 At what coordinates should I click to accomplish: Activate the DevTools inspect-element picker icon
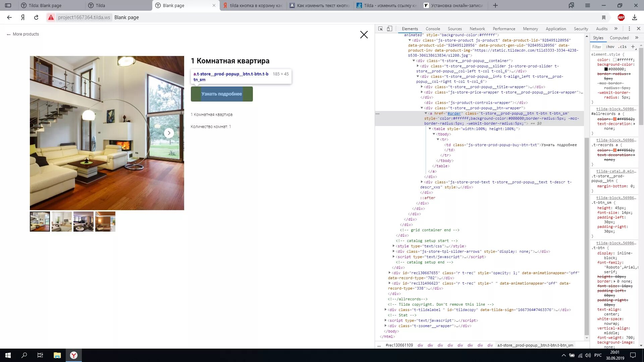click(380, 29)
